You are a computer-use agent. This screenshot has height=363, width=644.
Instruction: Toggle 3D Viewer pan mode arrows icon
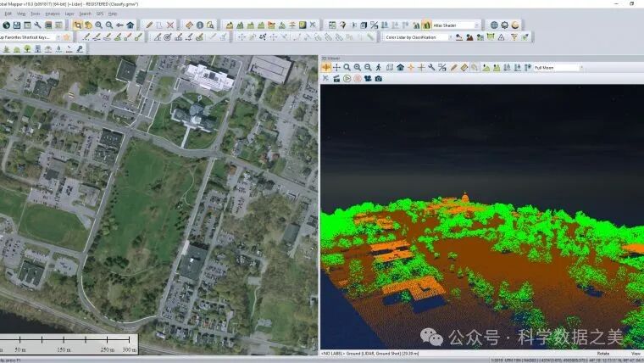coord(336,67)
